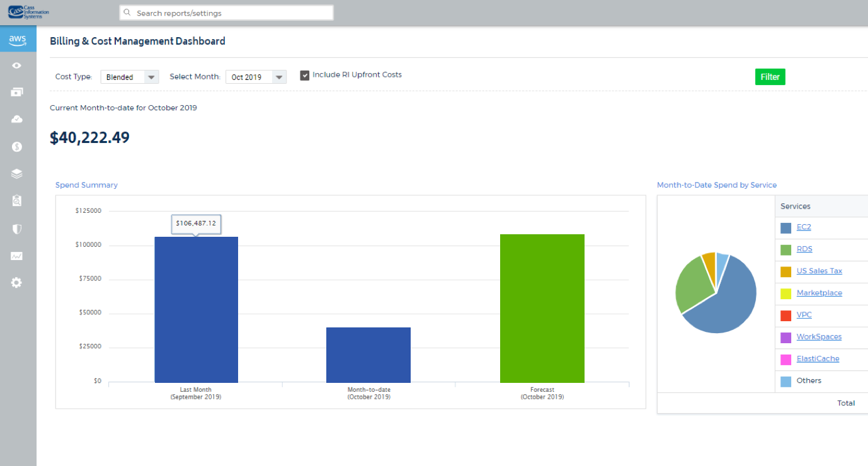The image size is (868, 466).
Task: Open the Marketplace service link
Action: click(x=819, y=293)
